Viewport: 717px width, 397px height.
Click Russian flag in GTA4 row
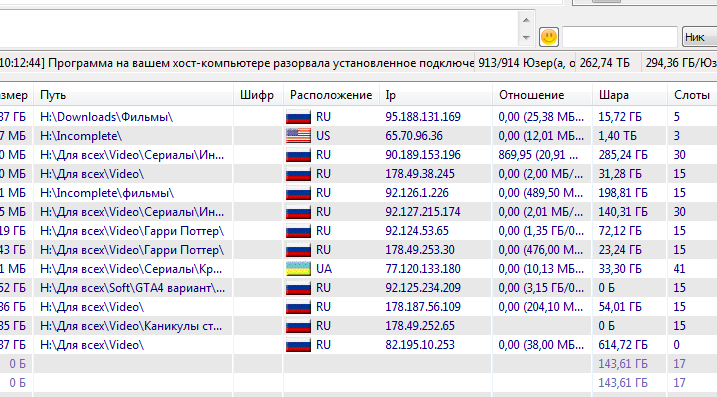coord(298,288)
